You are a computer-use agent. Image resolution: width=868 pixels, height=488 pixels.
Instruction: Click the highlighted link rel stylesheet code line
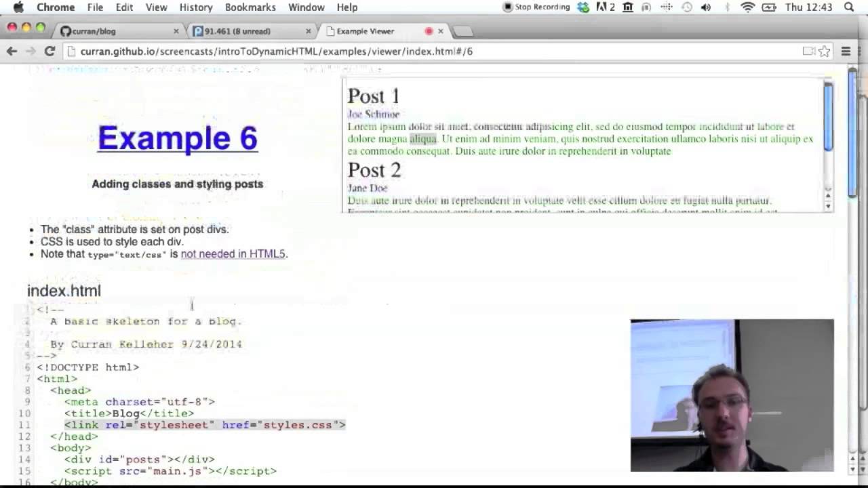point(205,425)
